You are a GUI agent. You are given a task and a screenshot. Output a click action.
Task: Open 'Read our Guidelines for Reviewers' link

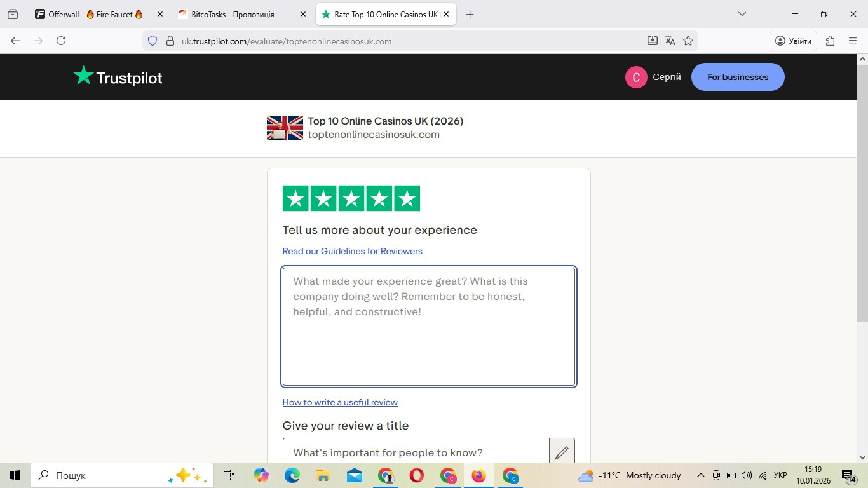(x=352, y=251)
